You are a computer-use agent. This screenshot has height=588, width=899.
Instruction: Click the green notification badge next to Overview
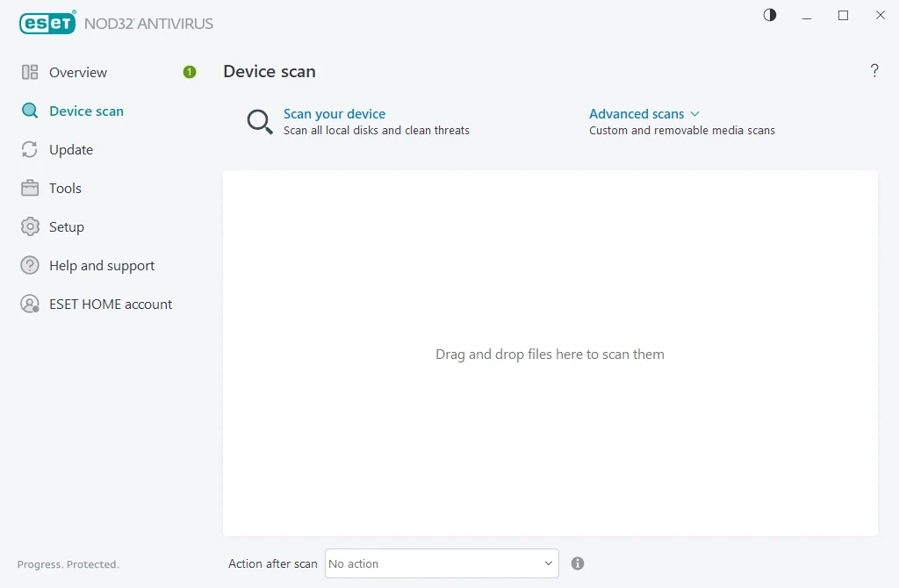pyautogui.click(x=190, y=72)
